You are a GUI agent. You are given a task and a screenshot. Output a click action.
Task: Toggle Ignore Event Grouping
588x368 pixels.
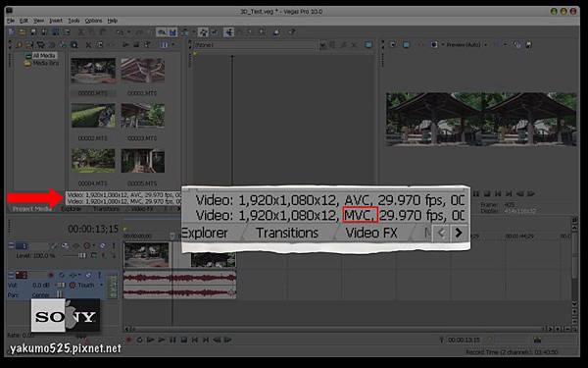(x=214, y=32)
